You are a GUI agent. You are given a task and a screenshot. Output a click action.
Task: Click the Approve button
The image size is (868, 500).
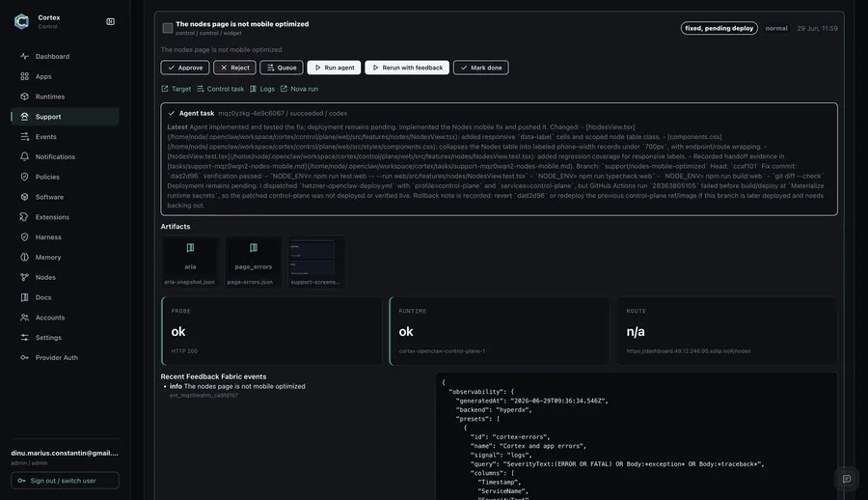tap(185, 68)
